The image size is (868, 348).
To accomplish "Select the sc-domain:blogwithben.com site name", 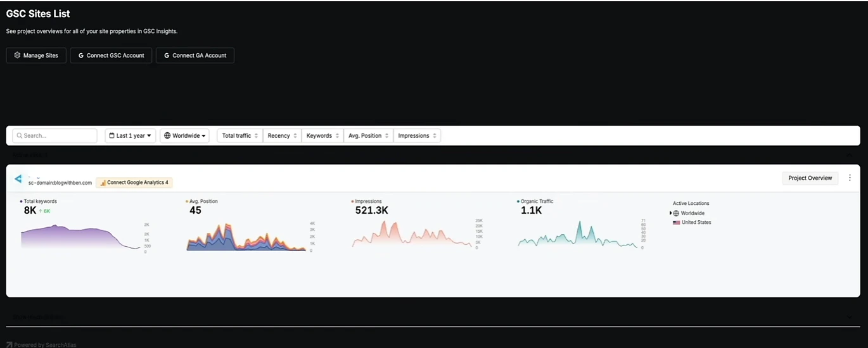I will [x=60, y=183].
